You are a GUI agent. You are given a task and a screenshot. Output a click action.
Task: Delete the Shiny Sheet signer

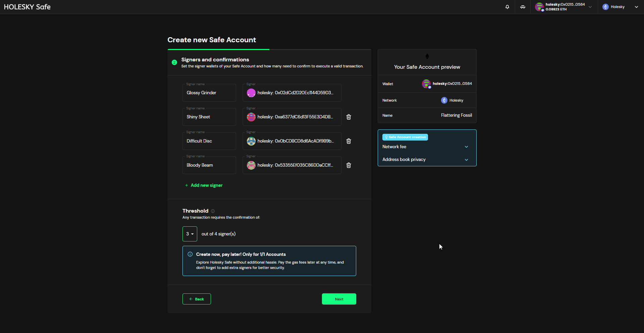348,117
